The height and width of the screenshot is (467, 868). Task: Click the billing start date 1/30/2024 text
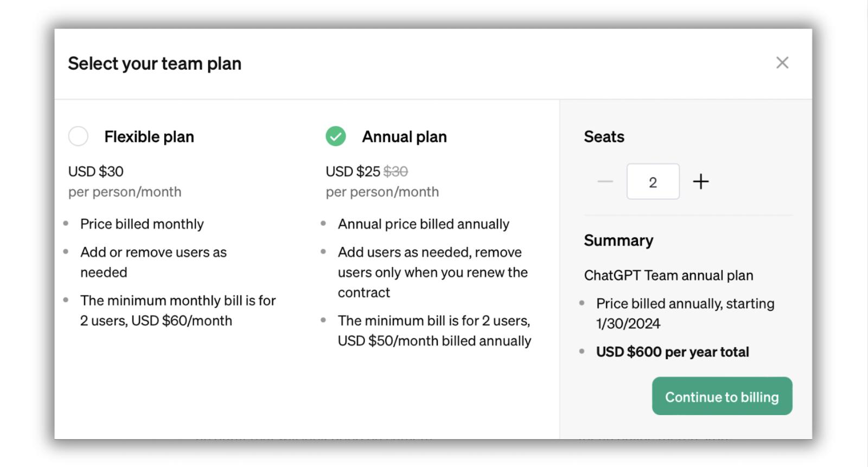click(628, 324)
